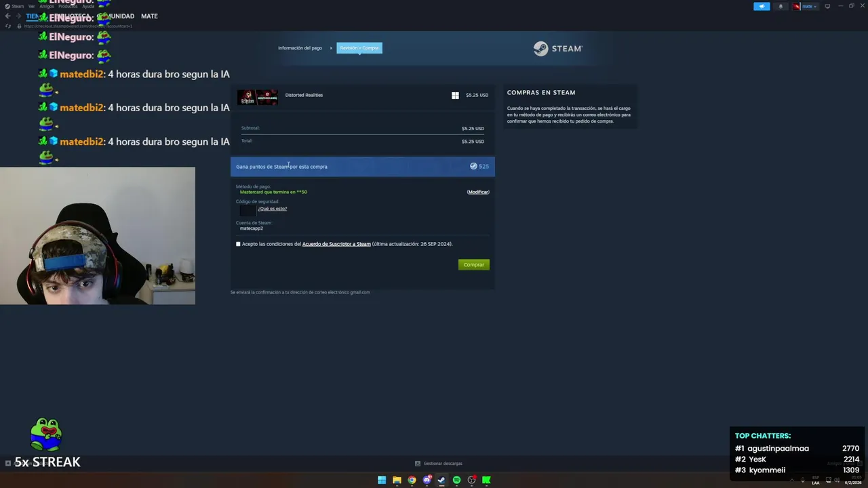Click the $5.25 USD price beside the Windows icon
The image size is (868, 488).
[x=477, y=95]
